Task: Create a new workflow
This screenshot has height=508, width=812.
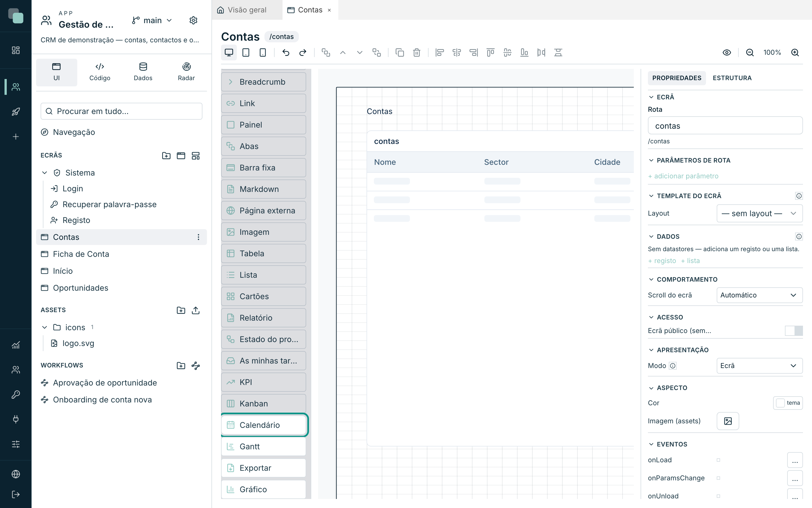Action: point(196,365)
